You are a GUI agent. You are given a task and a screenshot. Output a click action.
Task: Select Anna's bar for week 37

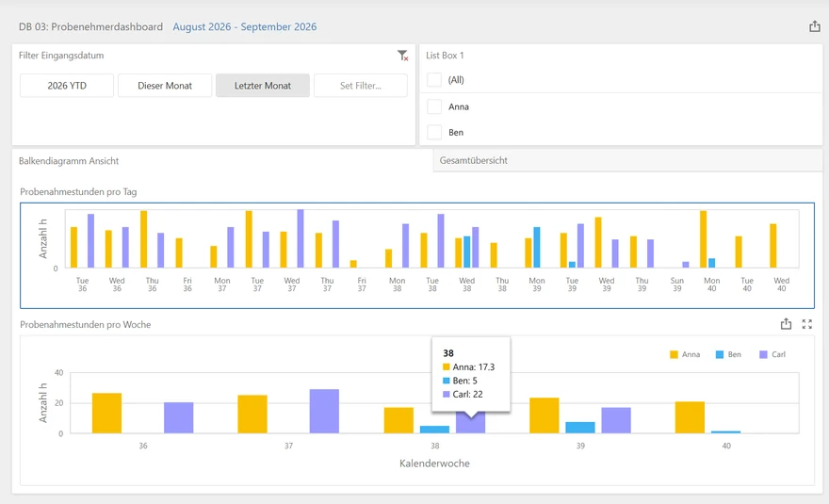click(x=252, y=415)
